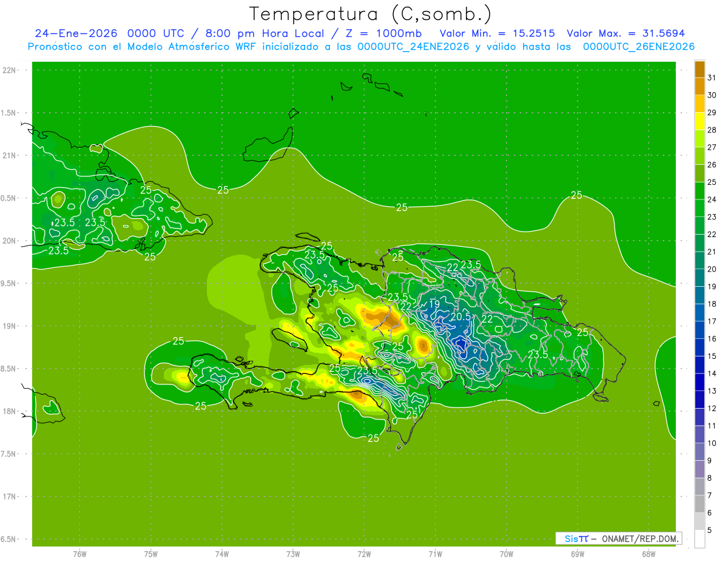Click the init time '0000UTC_24ENE2026'
728x562 pixels.
(413, 47)
